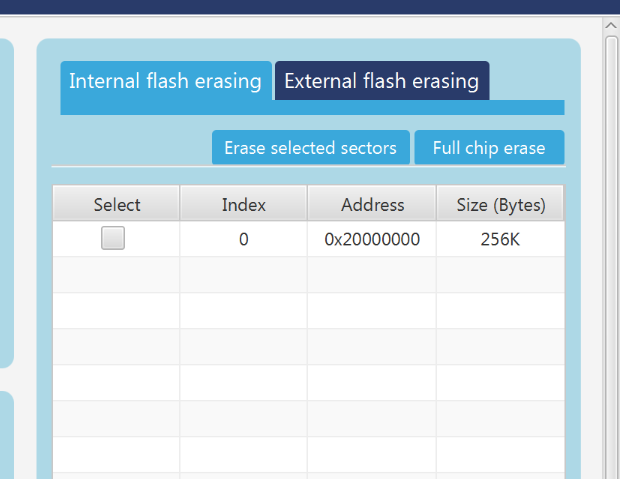
Task: Sort by the Index column header
Action: 244,204
